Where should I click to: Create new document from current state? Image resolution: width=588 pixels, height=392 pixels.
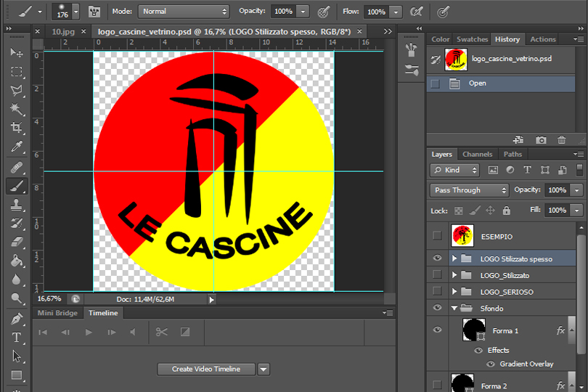click(x=518, y=140)
